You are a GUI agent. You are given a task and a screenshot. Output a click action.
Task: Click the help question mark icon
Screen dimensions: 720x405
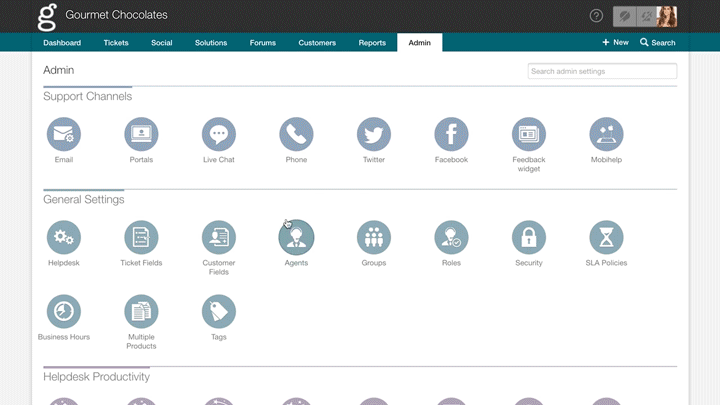coord(596,16)
